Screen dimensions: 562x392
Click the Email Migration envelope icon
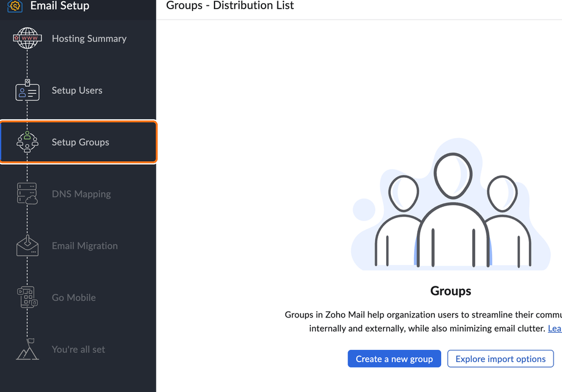[x=27, y=245]
